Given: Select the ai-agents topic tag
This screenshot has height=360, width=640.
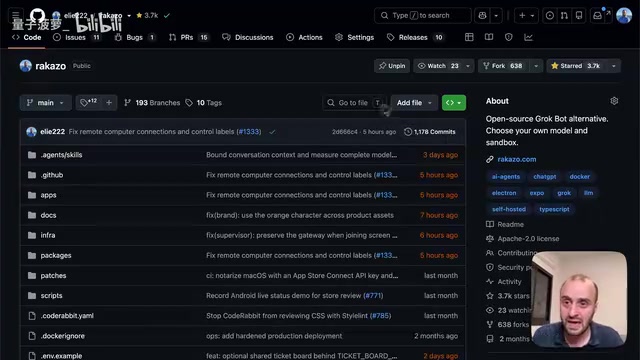Looking at the screenshot, I should [506, 177].
